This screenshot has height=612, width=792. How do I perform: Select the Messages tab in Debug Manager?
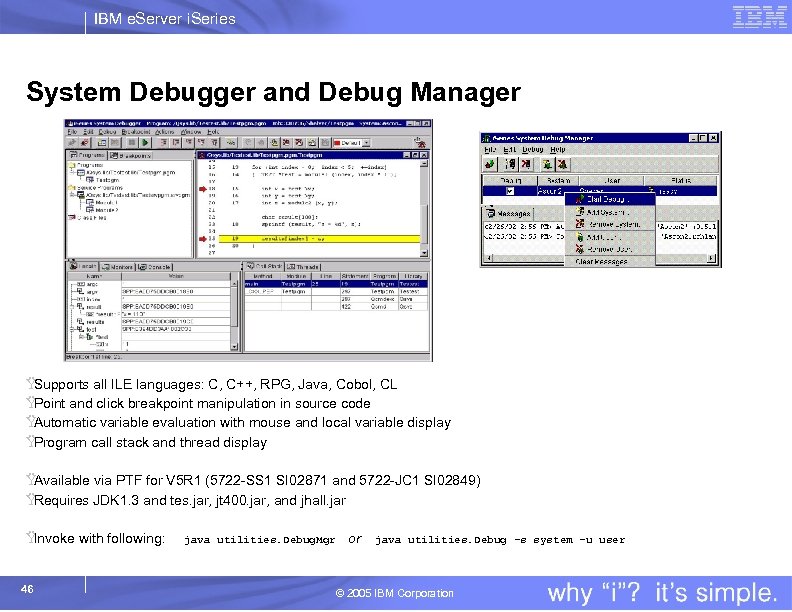click(x=508, y=213)
